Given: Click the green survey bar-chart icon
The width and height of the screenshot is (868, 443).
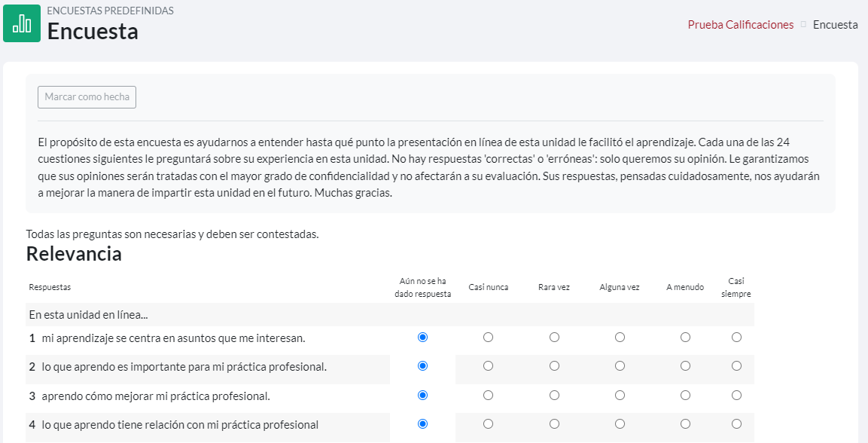Looking at the screenshot, I should coord(22,23).
